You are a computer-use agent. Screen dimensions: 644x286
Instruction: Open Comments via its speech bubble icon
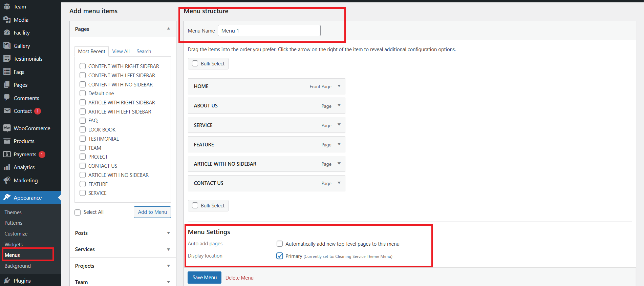pos(7,98)
